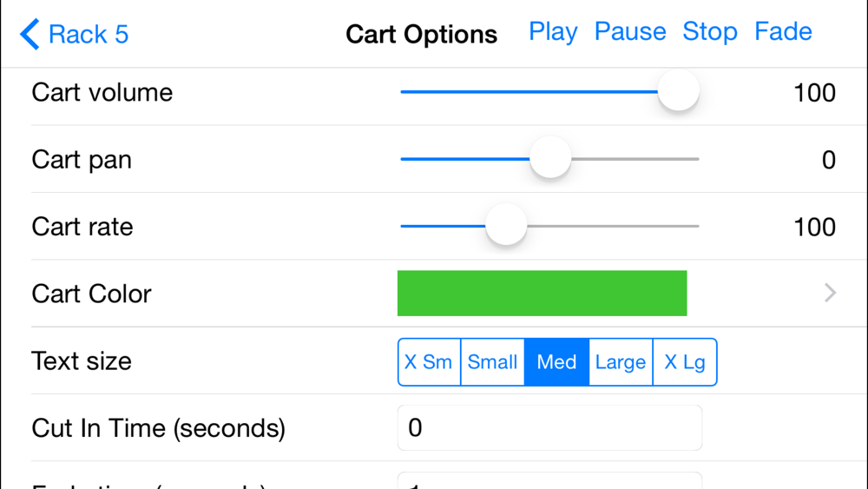Screen dimensions: 868x489
Task: Click the Cart pan slider knob
Action: 550,159
